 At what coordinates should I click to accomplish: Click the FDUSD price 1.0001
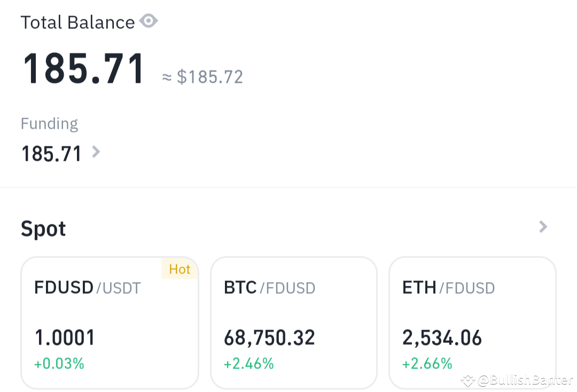pos(64,337)
